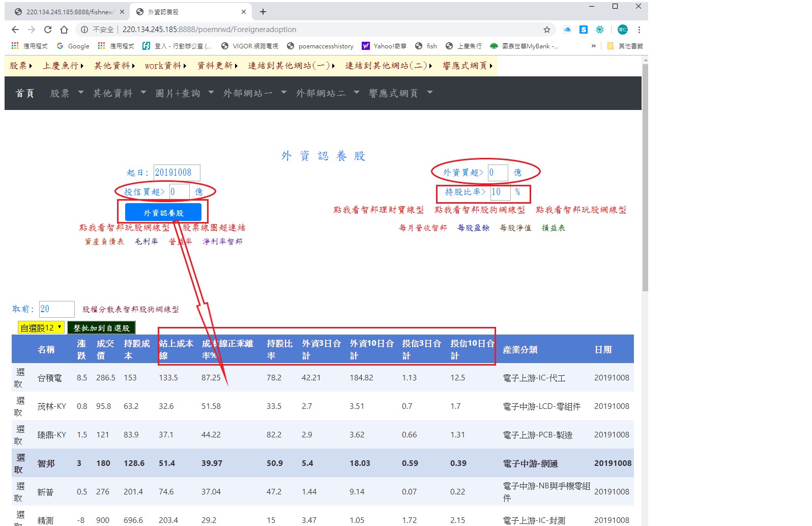Open 每股盈餘 link
Screen dimensions: 812x526
(473, 228)
